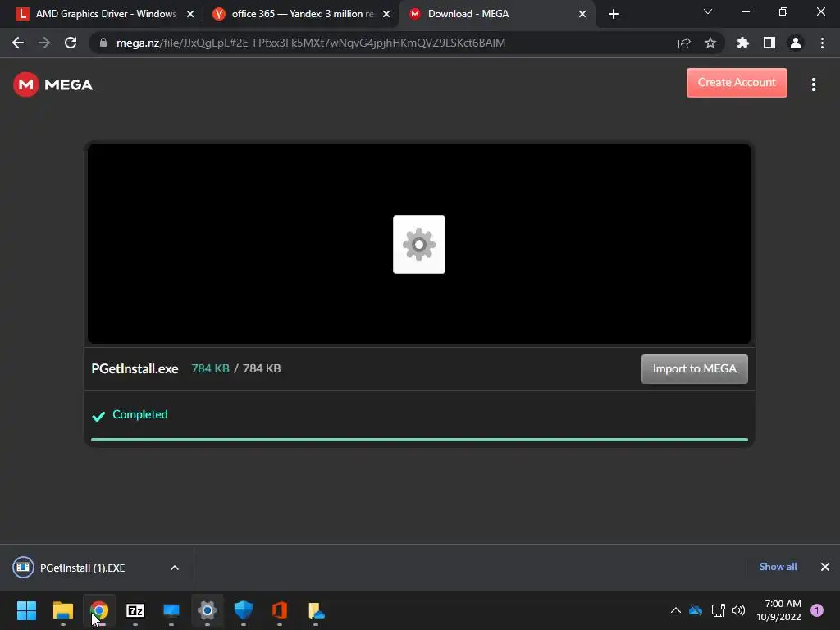Click the browser forward arrow
The height and width of the screenshot is (630, 840).
tap(44, 43)
